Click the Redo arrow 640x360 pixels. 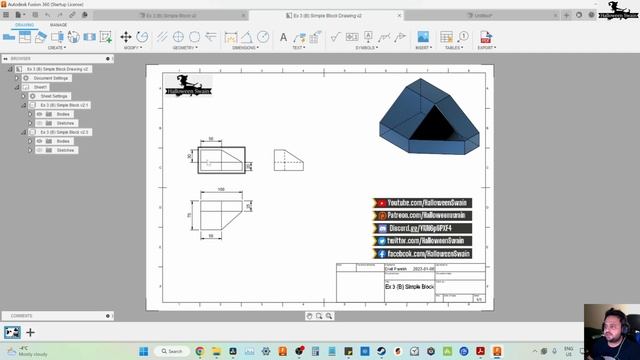(x=60, y=15)
